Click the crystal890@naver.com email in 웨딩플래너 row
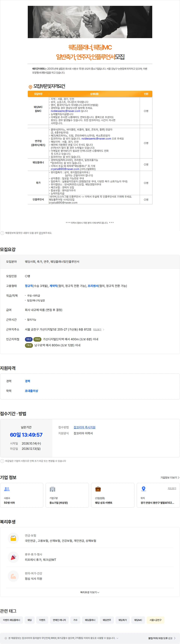Image resolution: width=180 pixels, height=644 pixels. 65,169
